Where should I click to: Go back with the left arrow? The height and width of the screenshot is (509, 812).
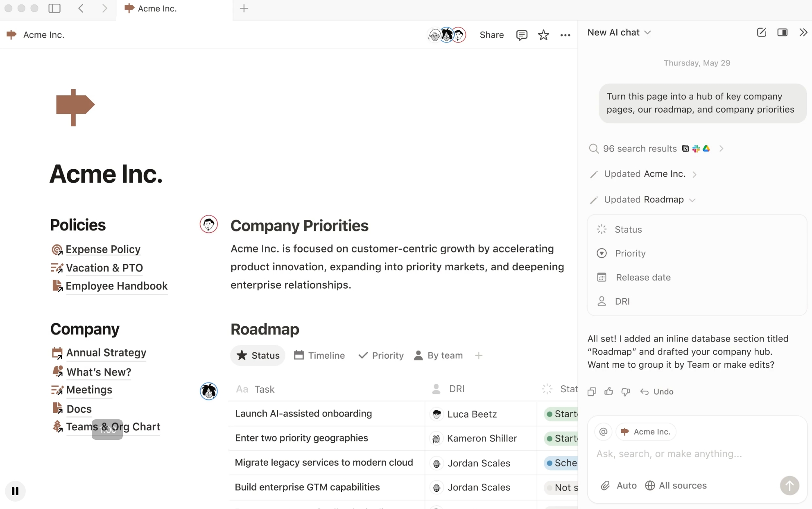tap(81, 8)
